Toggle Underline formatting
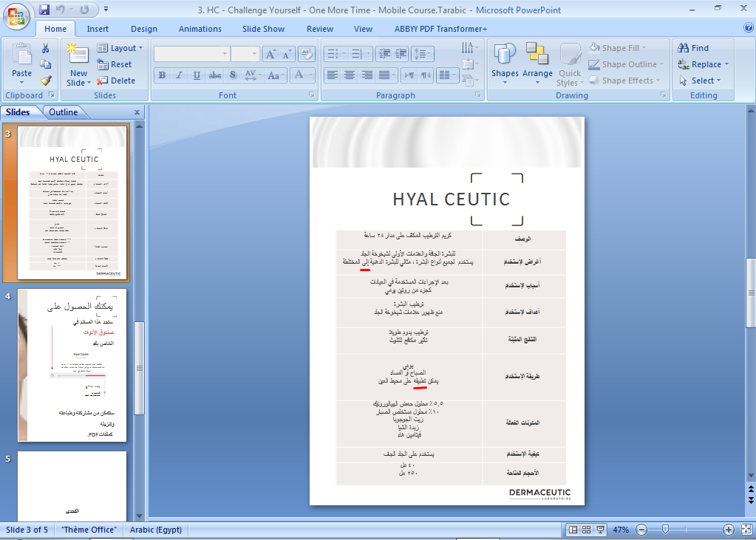 point(197,75)
